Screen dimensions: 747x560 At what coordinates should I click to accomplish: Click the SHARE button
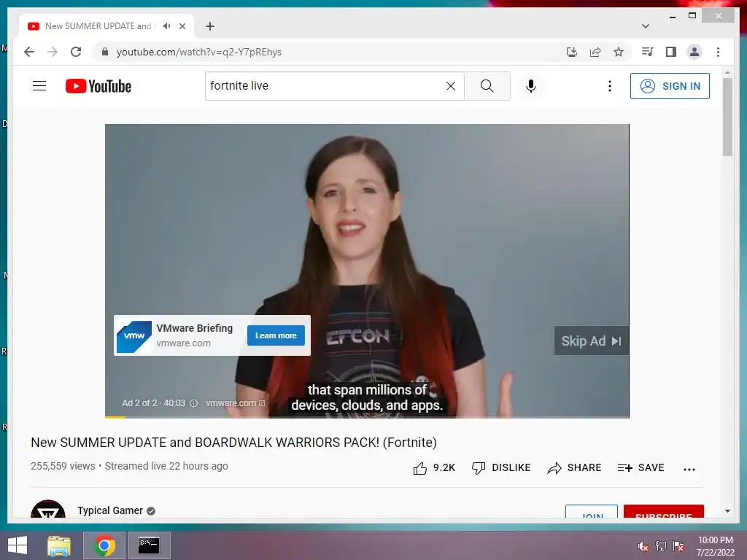coord(574,467)
